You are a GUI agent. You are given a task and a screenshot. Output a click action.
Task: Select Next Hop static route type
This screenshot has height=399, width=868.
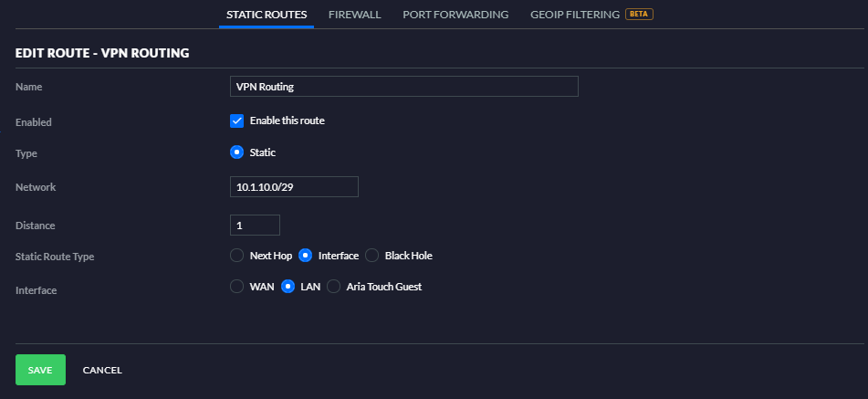pos(237,256)
